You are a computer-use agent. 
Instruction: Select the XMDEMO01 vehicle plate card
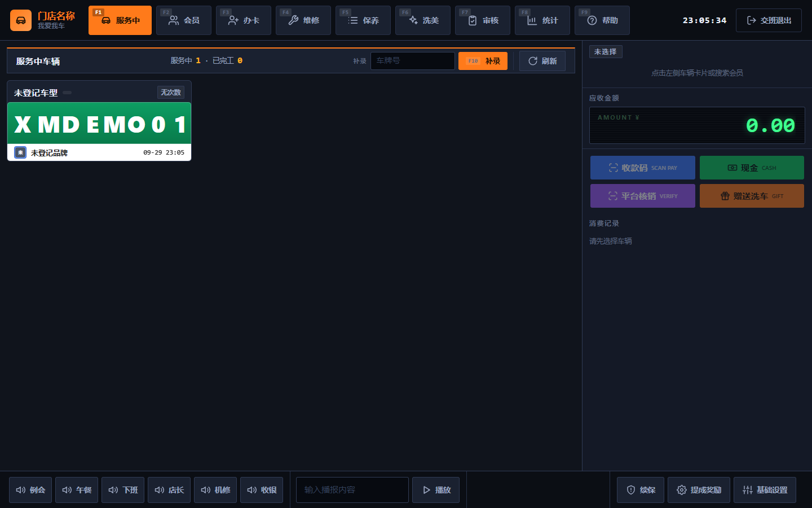pos(99,124)
